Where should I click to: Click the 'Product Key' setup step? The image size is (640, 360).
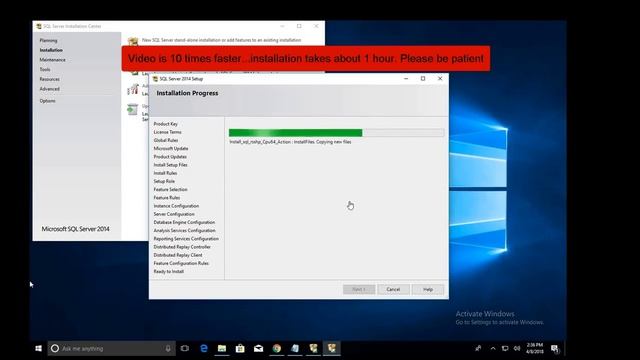pyautogui.click(x=165, y=124)
